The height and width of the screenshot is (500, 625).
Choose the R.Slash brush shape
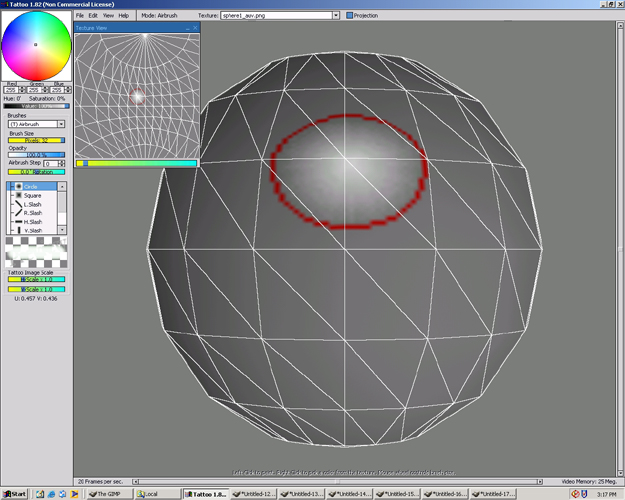32,213
